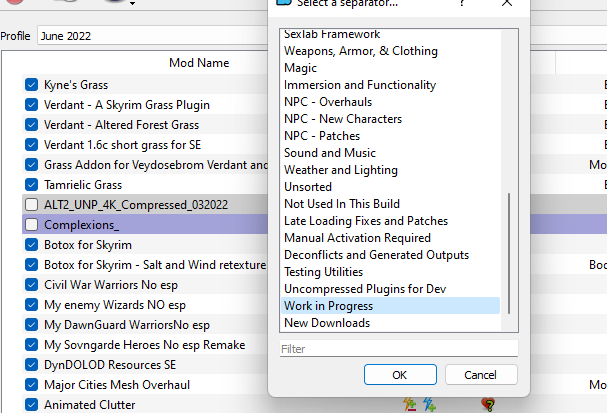Select Verdant 1.6c short grass for SE mod name
The width and height of the screenshot is (607, 413).
click(x=122, y=145)
